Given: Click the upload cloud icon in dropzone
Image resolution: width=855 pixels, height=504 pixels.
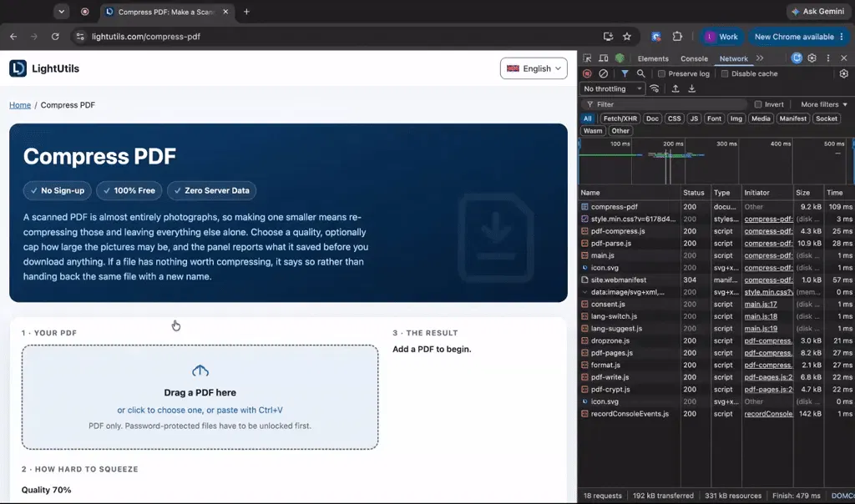Looking at the screenshot, I should [200, 371].
